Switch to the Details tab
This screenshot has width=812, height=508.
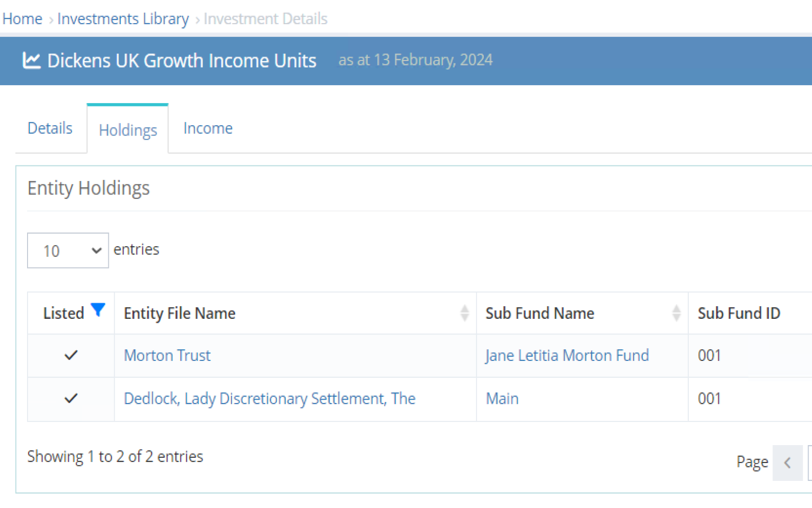(x=50, y=128)
